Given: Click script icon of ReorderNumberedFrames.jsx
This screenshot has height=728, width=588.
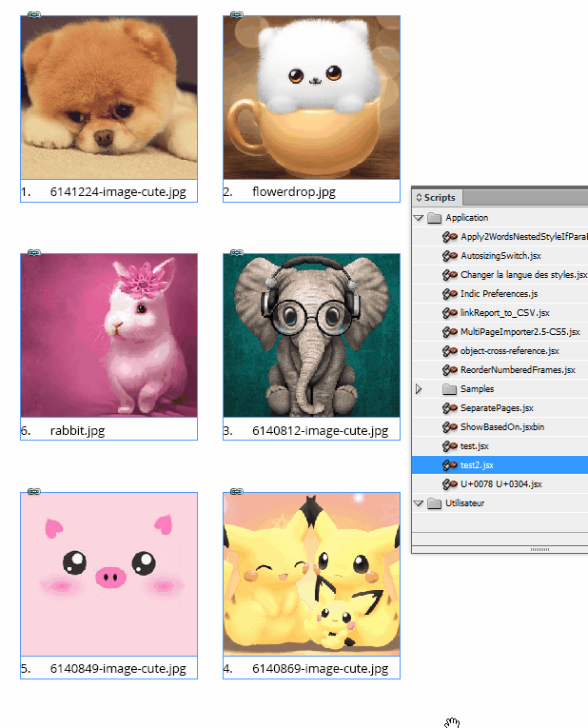Looking at the screenshot, I should [x=450, y=370].
